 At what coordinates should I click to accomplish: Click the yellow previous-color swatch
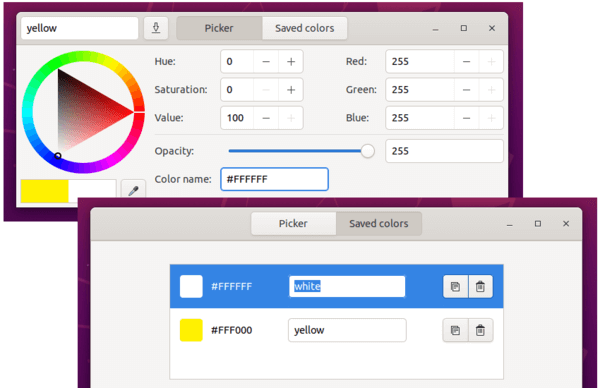[x=44, y=191]
